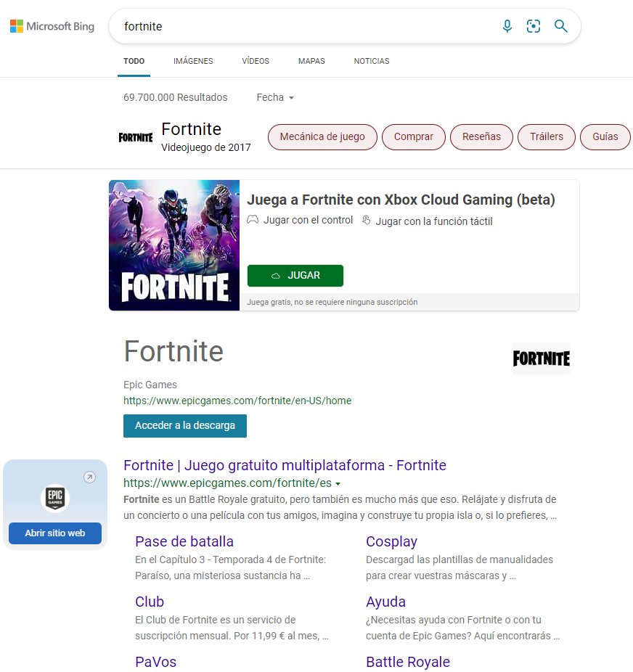This screenshot has height=672, width=633.
Task: Open the MAPAS tab
Action: [311, 61]
